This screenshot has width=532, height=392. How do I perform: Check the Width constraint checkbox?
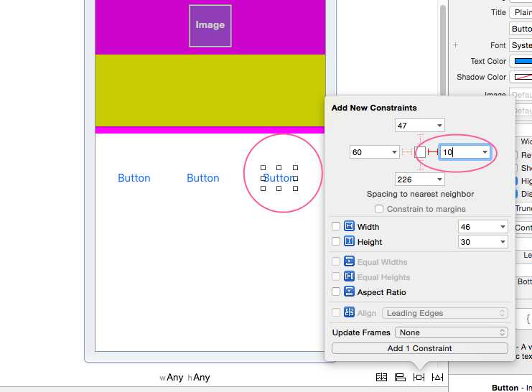coord(335,226)
